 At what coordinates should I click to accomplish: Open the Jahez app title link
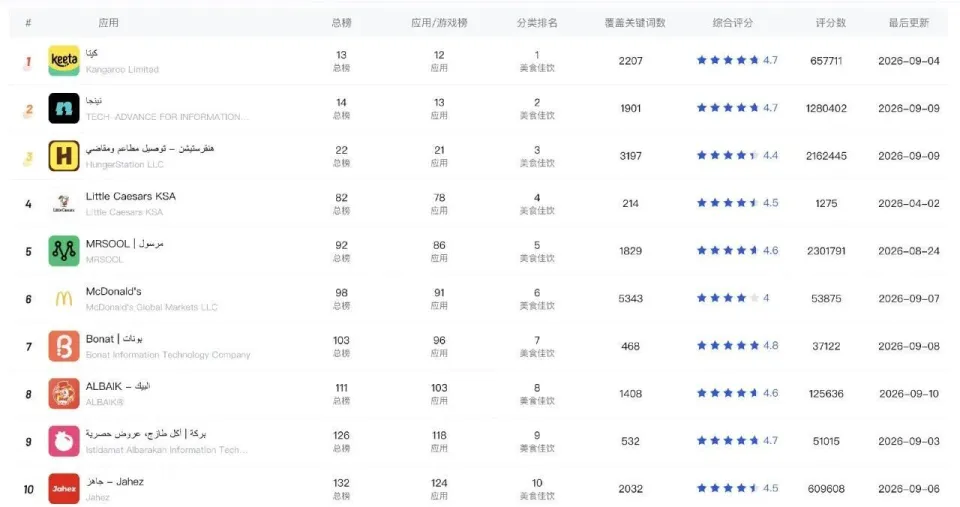tap(114, 482)
